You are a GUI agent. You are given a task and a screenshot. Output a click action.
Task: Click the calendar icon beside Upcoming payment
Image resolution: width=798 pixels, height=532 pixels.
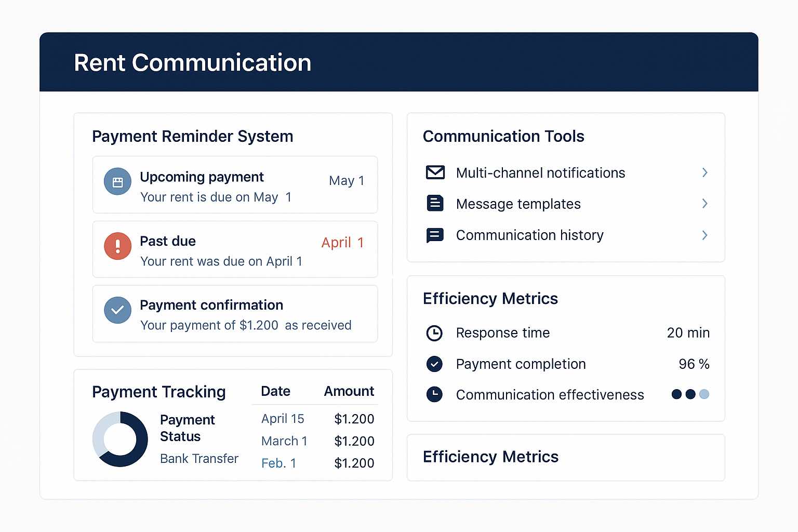coord(117,181)
